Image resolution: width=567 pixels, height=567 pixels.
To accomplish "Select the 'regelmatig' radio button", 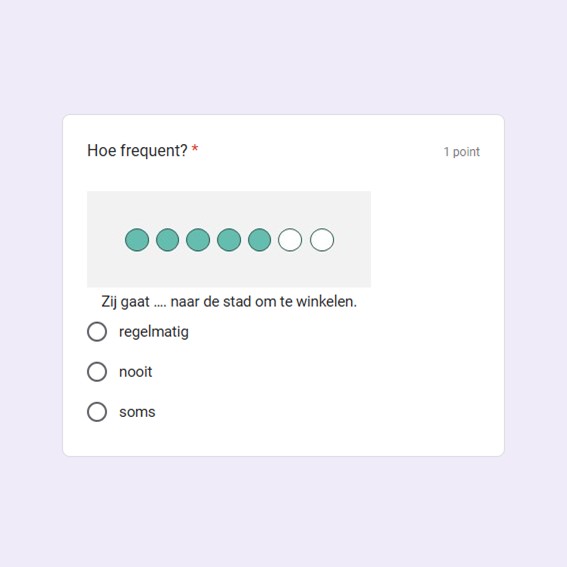I will (x=97, y=332).
